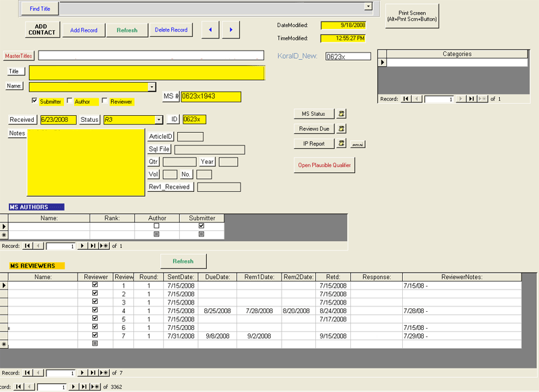Check the yellow Reviewer checkbox under Name
539x392 pixels.
click(104, 100)
